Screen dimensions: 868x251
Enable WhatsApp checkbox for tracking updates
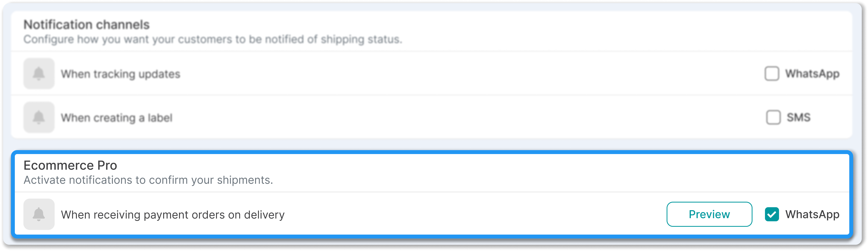tap(772, 74)
